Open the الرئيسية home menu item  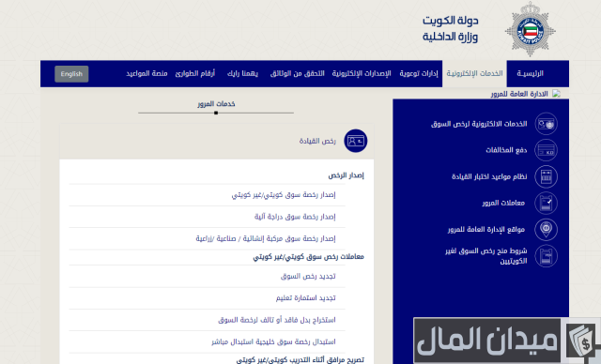(x=530, y=73)
